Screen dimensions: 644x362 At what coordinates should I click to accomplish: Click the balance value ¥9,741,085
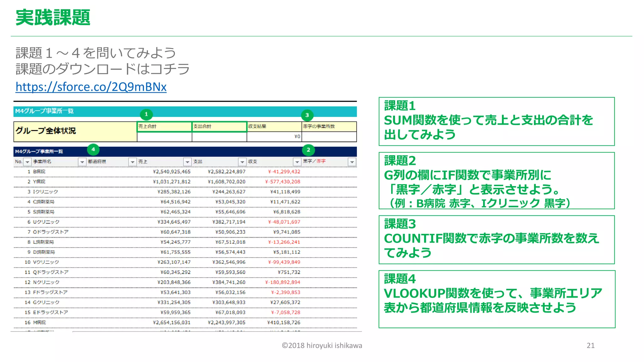[x=287, y=232]
